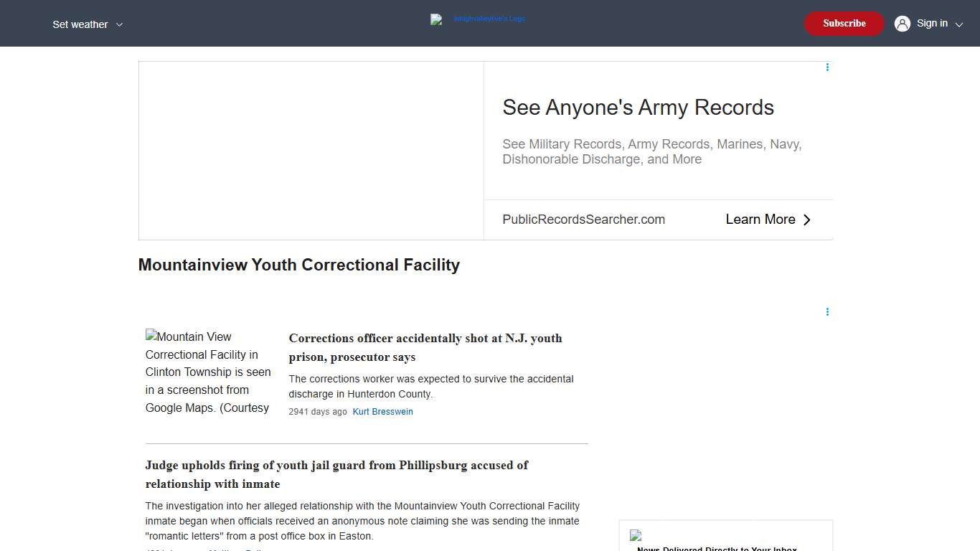Open the PublicRecordsSearcher.com link

click(x=583, y=220)
